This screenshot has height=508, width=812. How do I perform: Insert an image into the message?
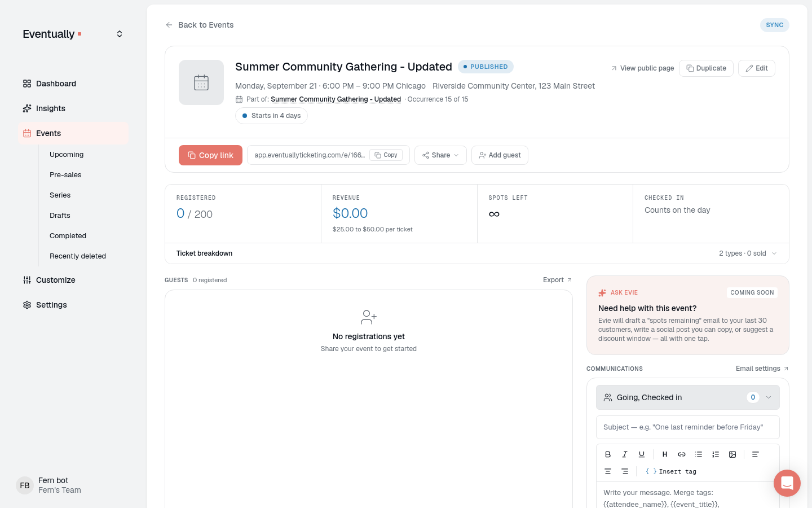tap(732, 454)
